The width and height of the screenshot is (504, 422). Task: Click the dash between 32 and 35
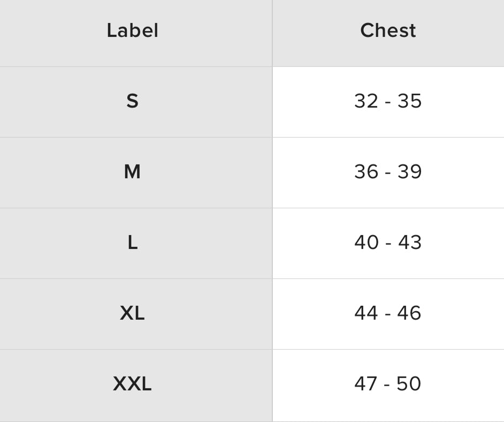pos(388,102)
